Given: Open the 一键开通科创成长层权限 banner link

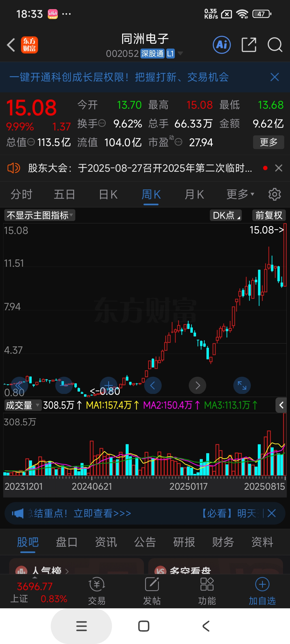Looking at the screenshot, I should pyautogui.click(x=119, y=77).
